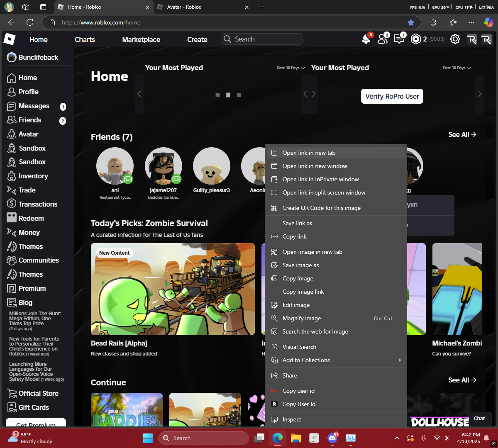The image size is (498, 448).
Task: Choose Copy image link
Action: click(x=336, y=292)
